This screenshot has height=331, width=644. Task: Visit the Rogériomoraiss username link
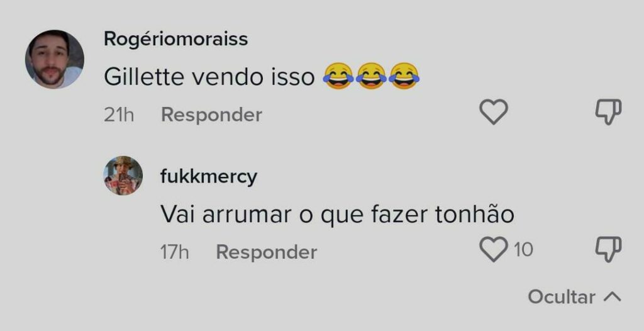click(176, 39)
